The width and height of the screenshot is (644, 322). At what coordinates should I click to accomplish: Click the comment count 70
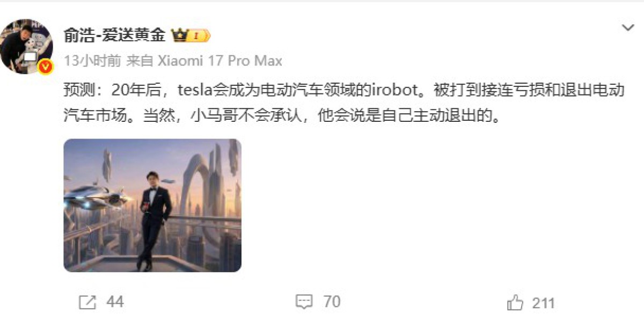pyautogui.click(x=332, y=302)
